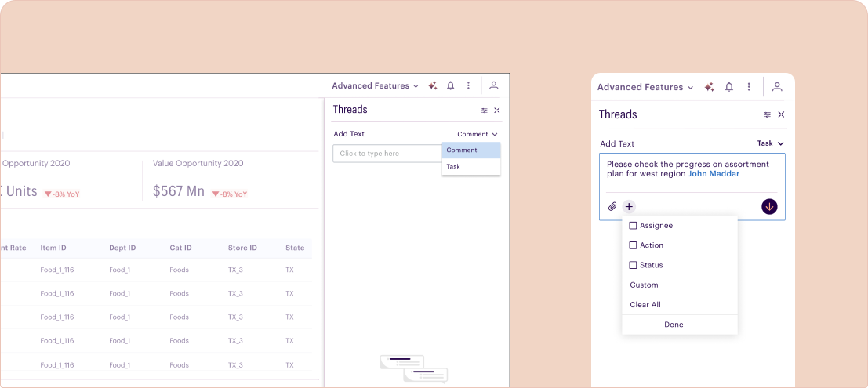The width and height of the screenshot is (868, 388).
Task: Open three-dot menu in right panel header
Action: pos(749,87)
